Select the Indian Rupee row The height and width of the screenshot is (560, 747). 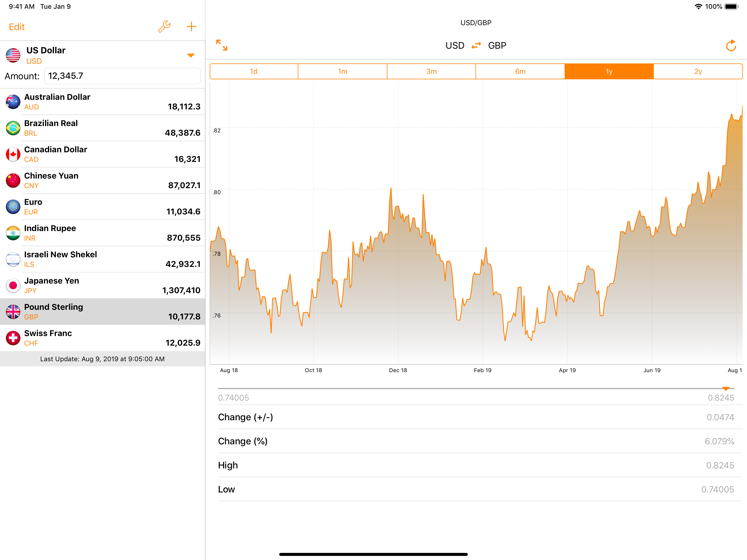click(x=102, y=233)
